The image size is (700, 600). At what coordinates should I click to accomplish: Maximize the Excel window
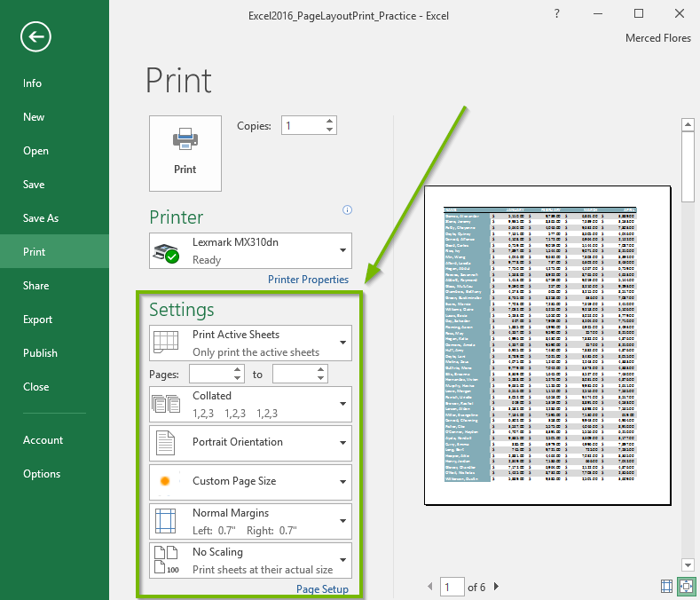pos(639,14)
